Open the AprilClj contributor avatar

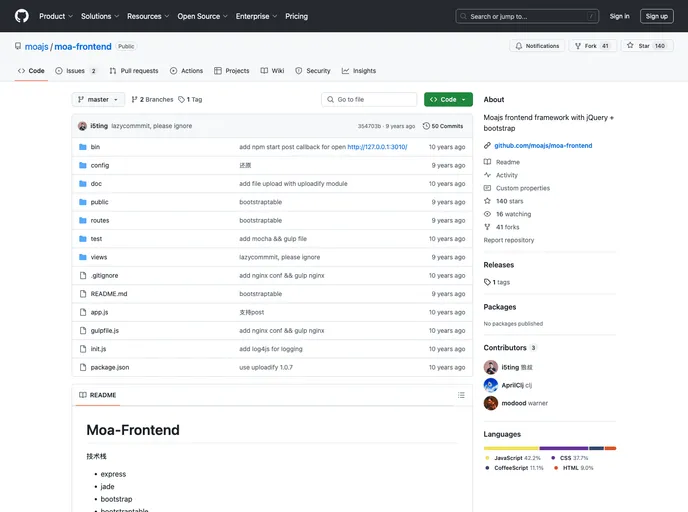coord(491,385)
